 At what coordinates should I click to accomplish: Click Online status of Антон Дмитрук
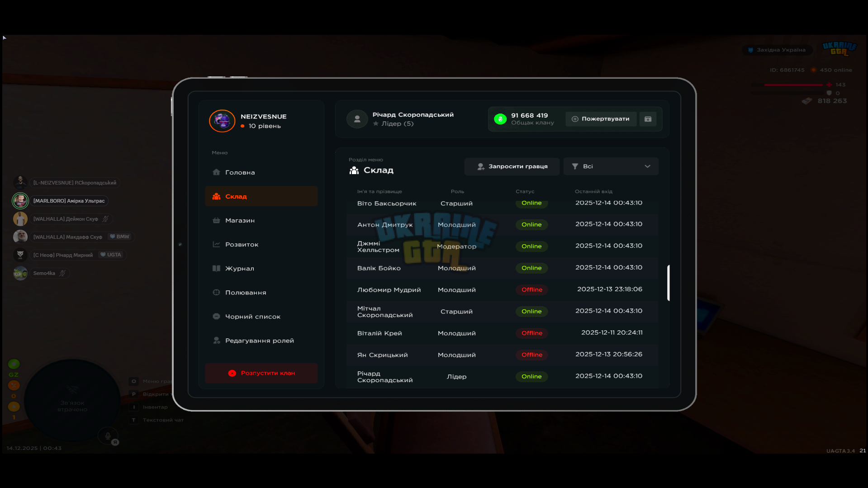pyautogui.click(x=531, y=224)
